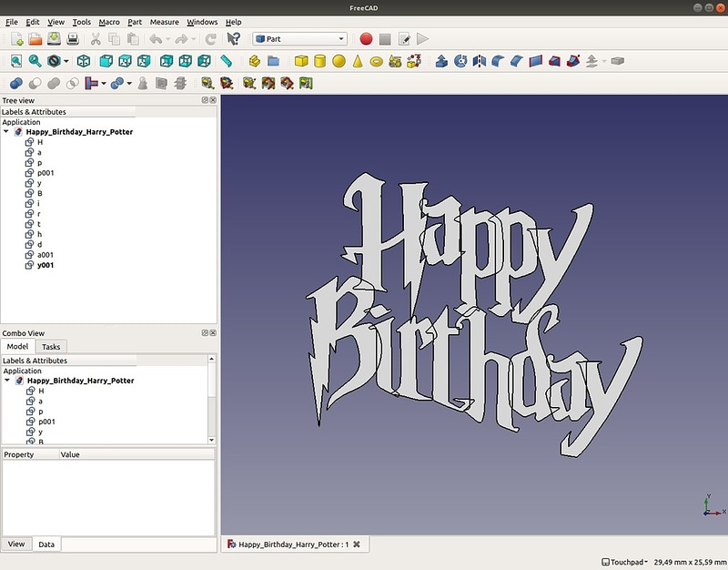The image size is (728, 570).
Task: Click the Value column header
Action: coord(137,454)
